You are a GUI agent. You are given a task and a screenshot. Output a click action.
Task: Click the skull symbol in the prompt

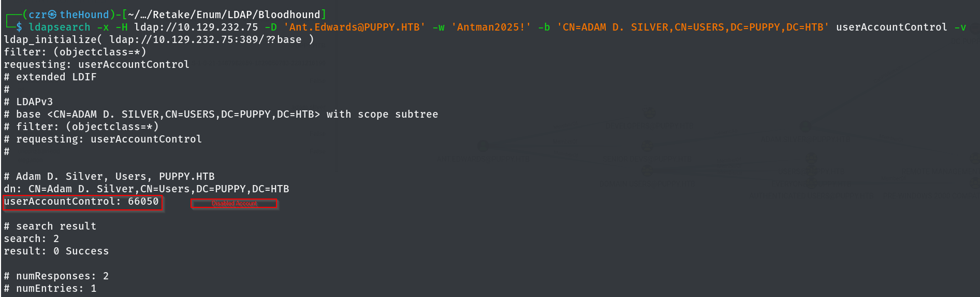tap(52, 15)
